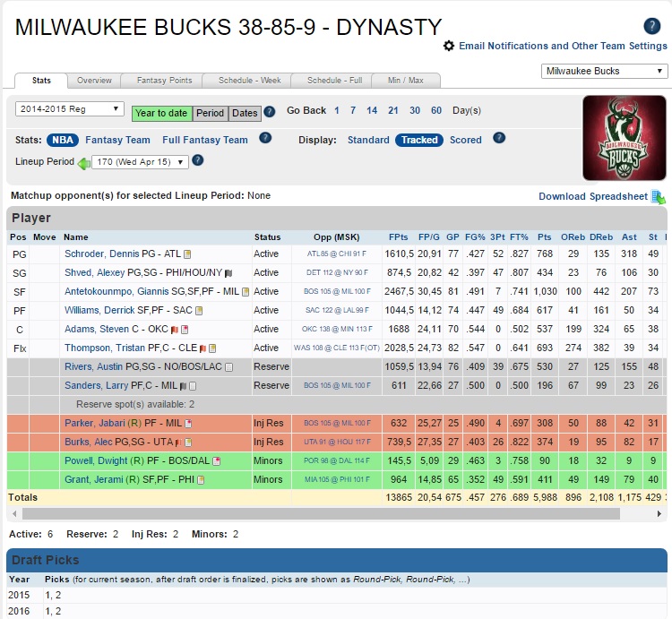
Task: Open note icon for Thompson, Tristan
Action: coord(212,348)
